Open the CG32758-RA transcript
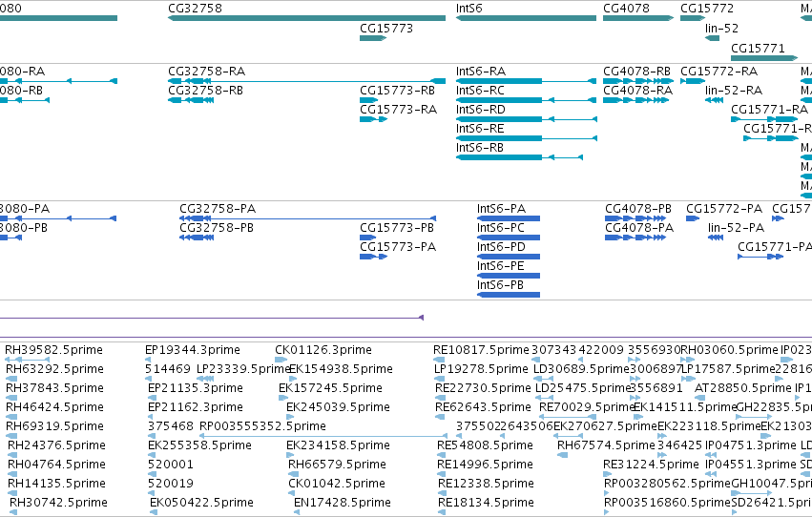 point(306,81)
